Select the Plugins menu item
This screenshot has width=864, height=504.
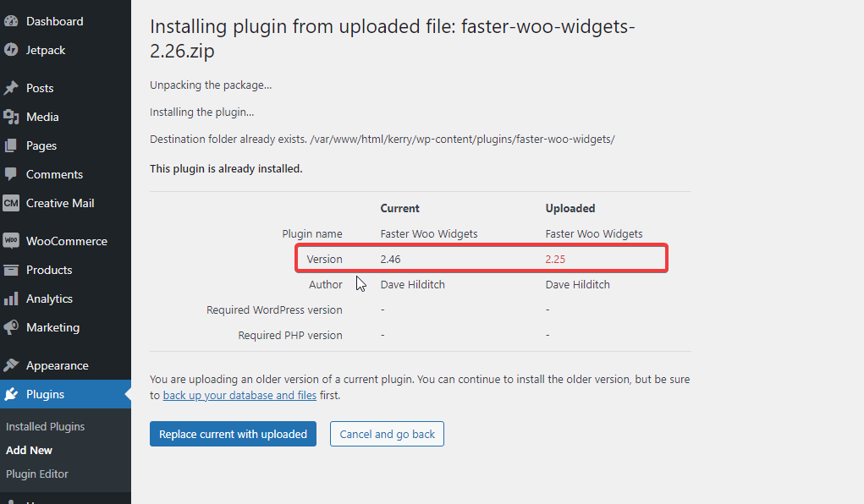click(65, 394)
